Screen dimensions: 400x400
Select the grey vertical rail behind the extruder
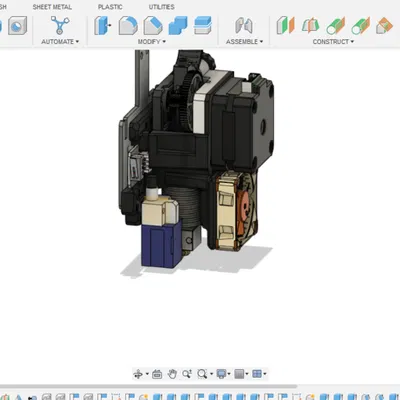coord(142,80)
